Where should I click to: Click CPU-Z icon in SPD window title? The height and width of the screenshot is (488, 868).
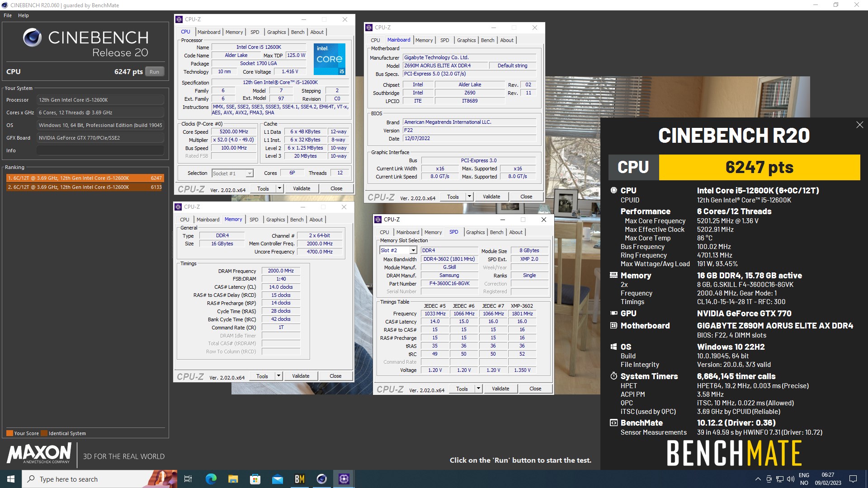[378, 220]
